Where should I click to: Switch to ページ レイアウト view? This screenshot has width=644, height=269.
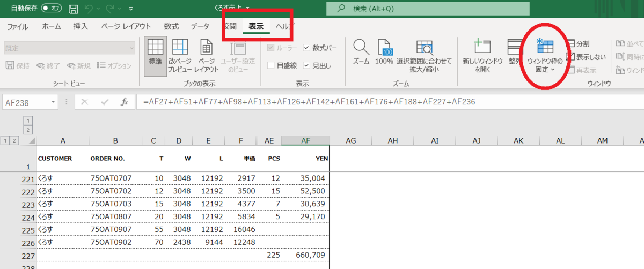click(206, 56)
